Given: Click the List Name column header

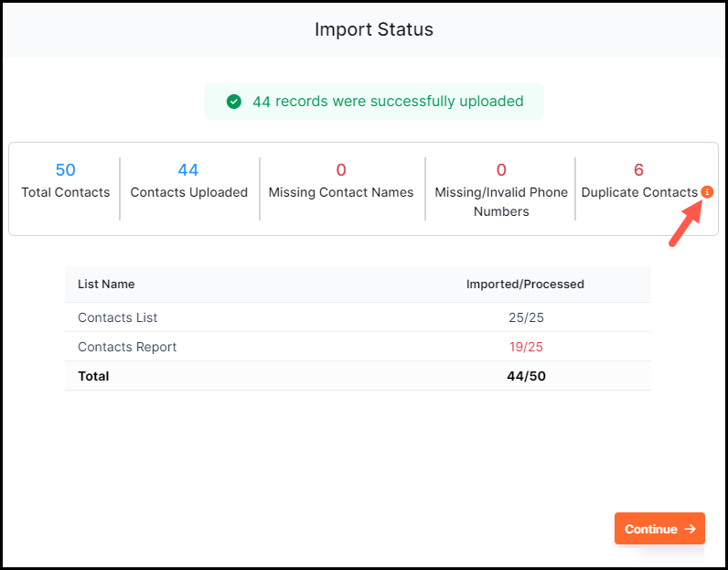Looking at the screenshot, I should 106,284.
